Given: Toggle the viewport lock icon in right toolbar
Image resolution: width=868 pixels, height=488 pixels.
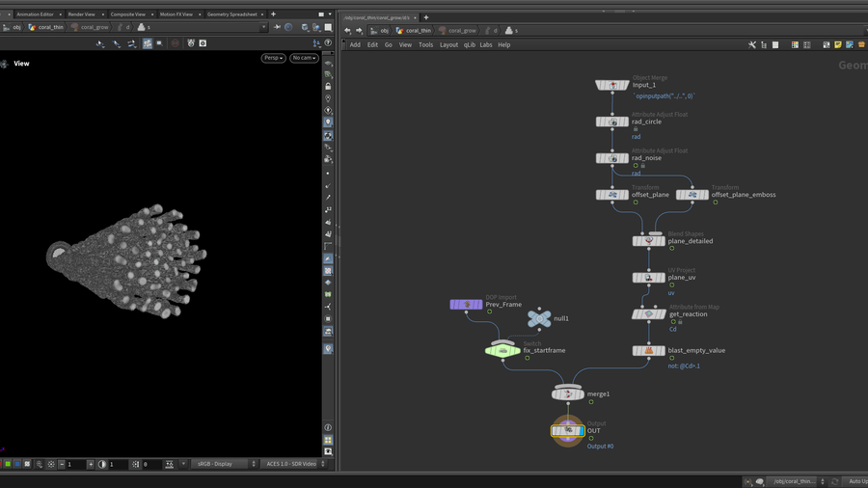Looking at the screenshot, I should 328,86.
